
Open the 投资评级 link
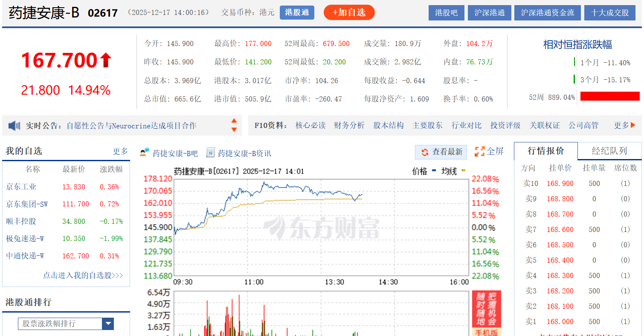click(505, 125)
